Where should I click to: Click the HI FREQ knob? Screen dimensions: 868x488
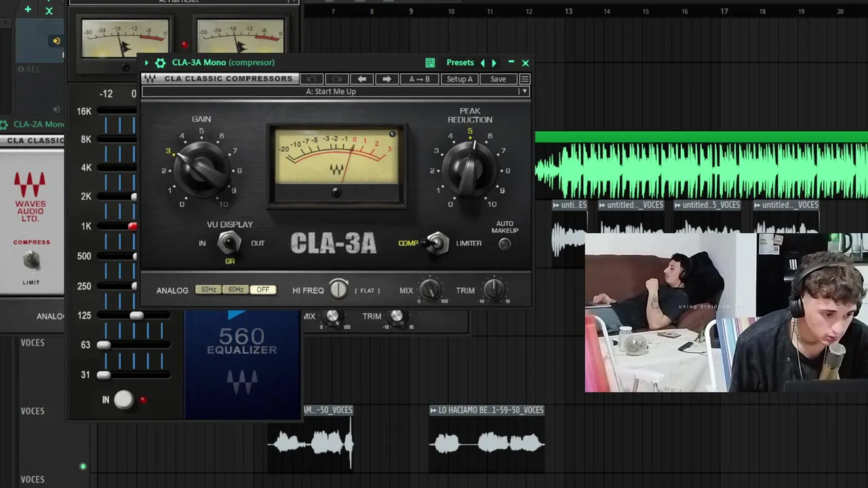[338, 289]
